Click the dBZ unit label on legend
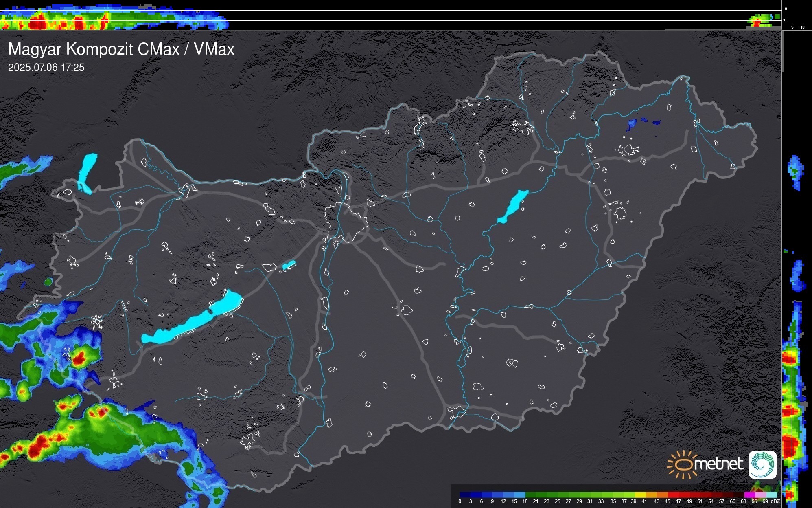Viewport: 812px width, 508px height. [775, 501]
